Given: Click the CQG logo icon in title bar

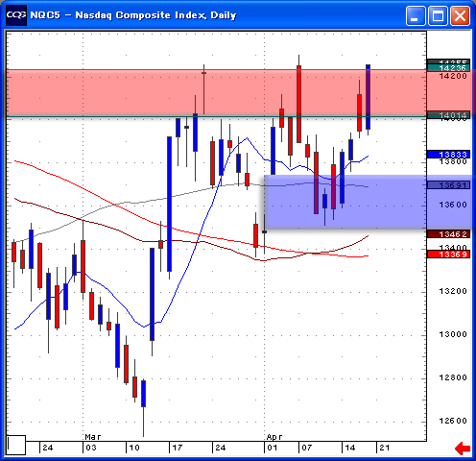Looking at the screenshot, I should 16,15.
